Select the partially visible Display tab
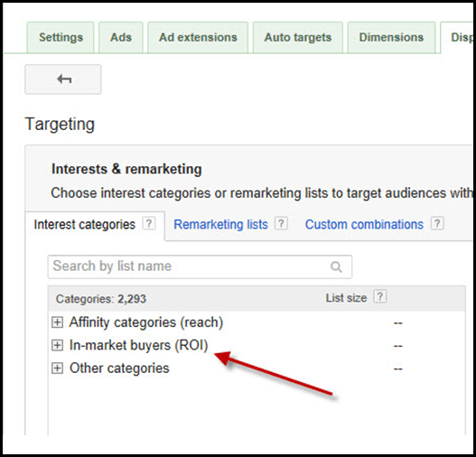Viewport: 476px width, 457px height. pyautogui.click(x=457, y=37)
